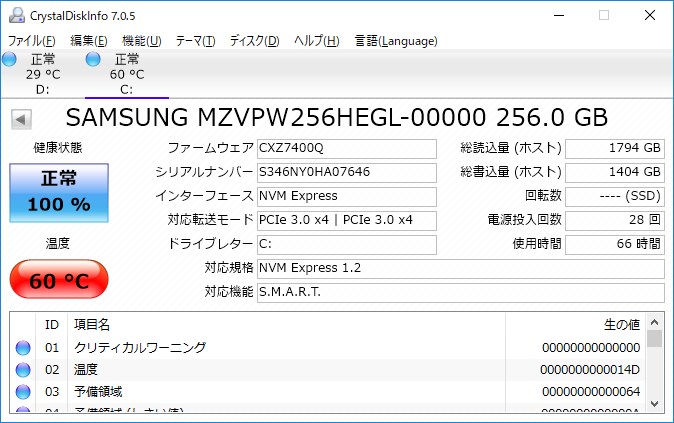Click the 対応規格 field NVM Express 1.2
Viewport: 674px width, 423px height.
coord(461,269)
